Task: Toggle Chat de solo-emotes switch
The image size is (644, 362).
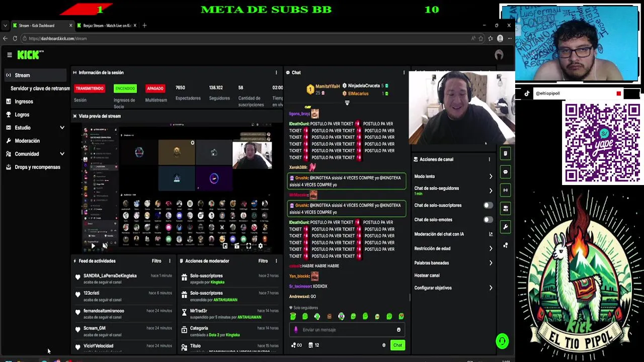Action: (488, 220)
